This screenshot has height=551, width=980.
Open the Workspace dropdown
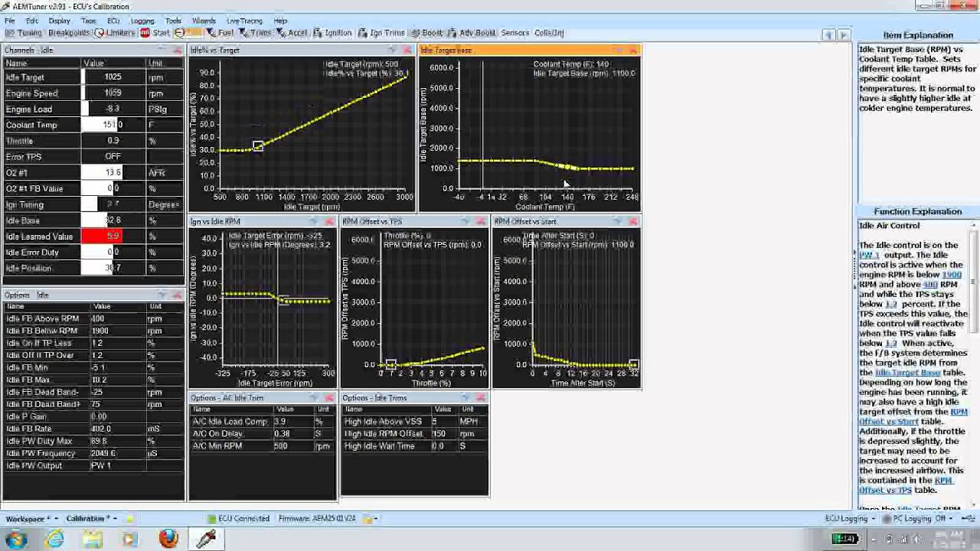[31, 519]
